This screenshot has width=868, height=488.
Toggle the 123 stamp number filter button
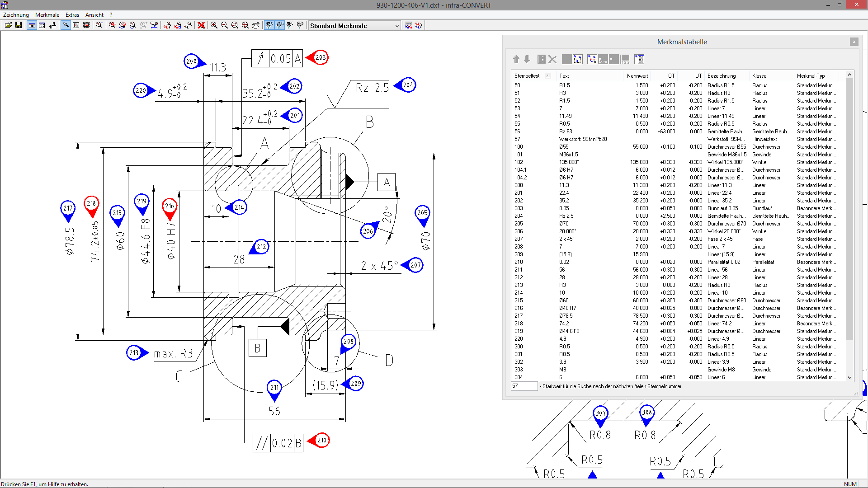pyautogui.click(x=269, y=25)
